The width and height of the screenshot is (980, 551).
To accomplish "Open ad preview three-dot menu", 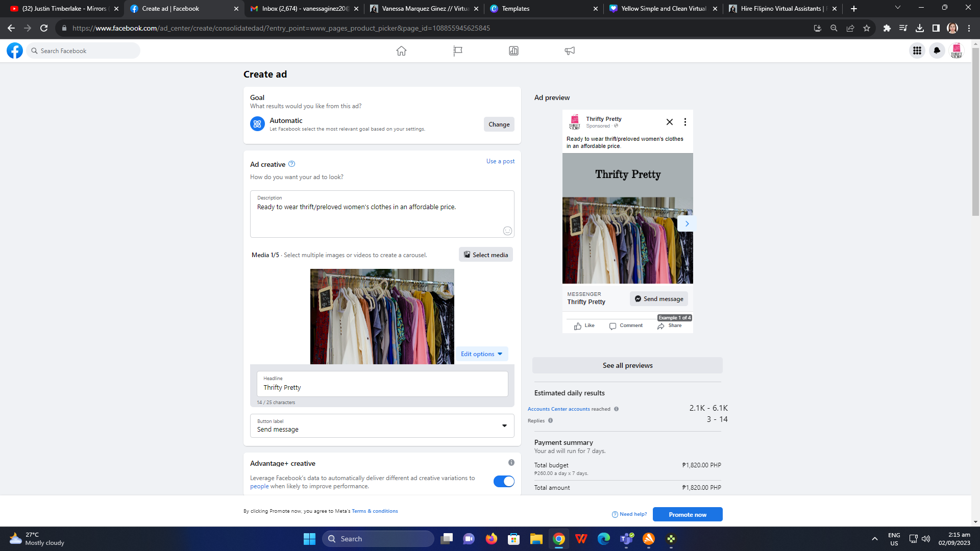I will 685,122.
